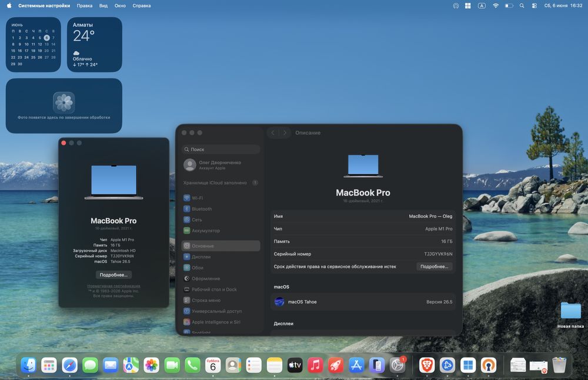Open Reminders app in the Dock
Image resolution: width=588 pixels, height=380 pixels.
click(254, 365)
